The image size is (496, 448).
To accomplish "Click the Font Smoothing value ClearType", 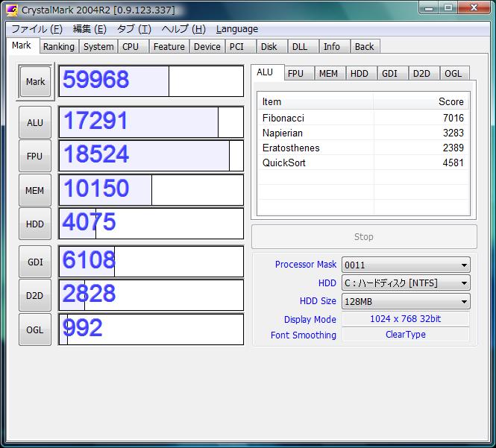I will pyautogui.click(x=406, y=335).
